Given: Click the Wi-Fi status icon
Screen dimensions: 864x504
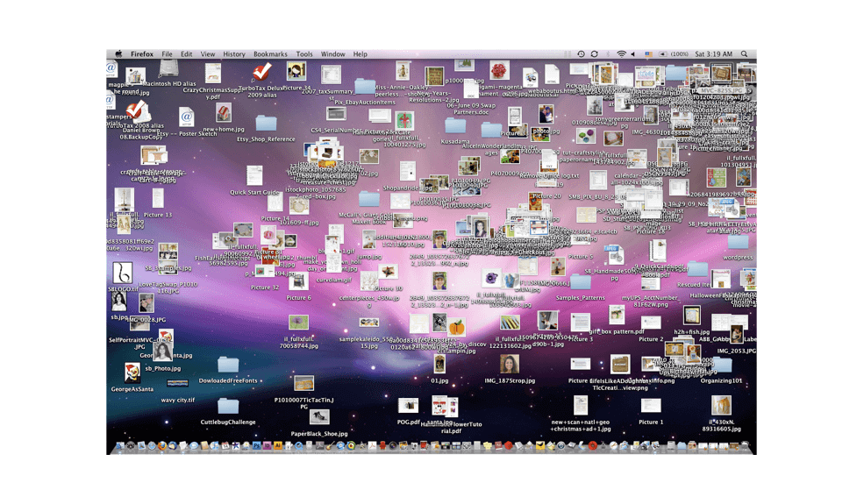Looking at the screenshot, I should pos(621,54).
